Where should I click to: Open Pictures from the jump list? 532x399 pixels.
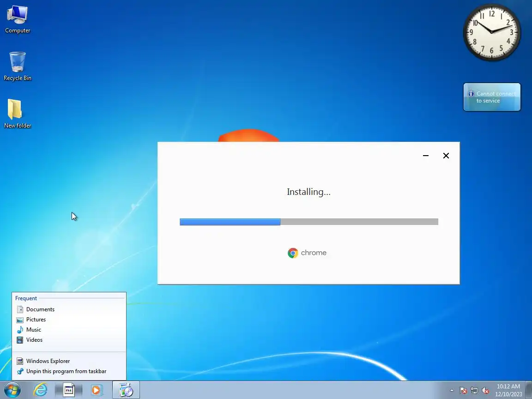tap(69, 319)
